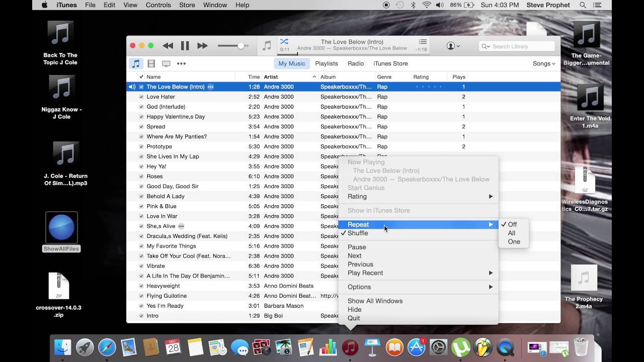Select the Music library icon
Image resolution: width=644 pixels, height=362 pixels.
pos(135,63)
